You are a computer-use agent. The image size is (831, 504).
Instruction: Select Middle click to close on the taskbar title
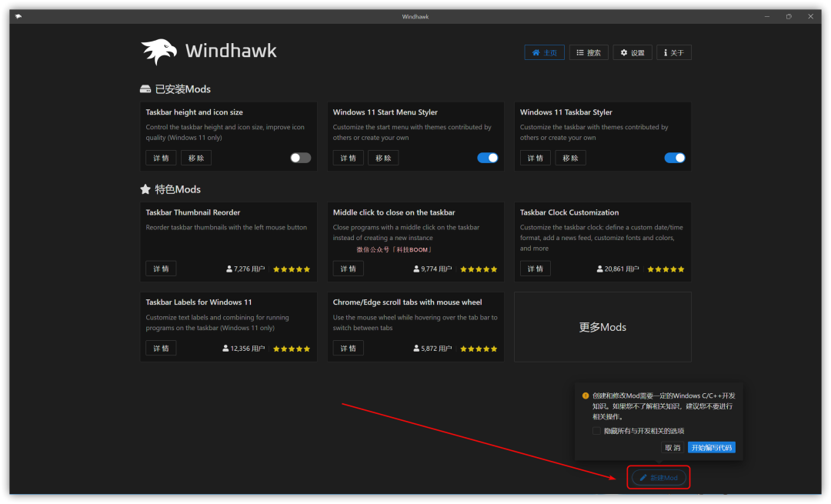tap(394, 212)
